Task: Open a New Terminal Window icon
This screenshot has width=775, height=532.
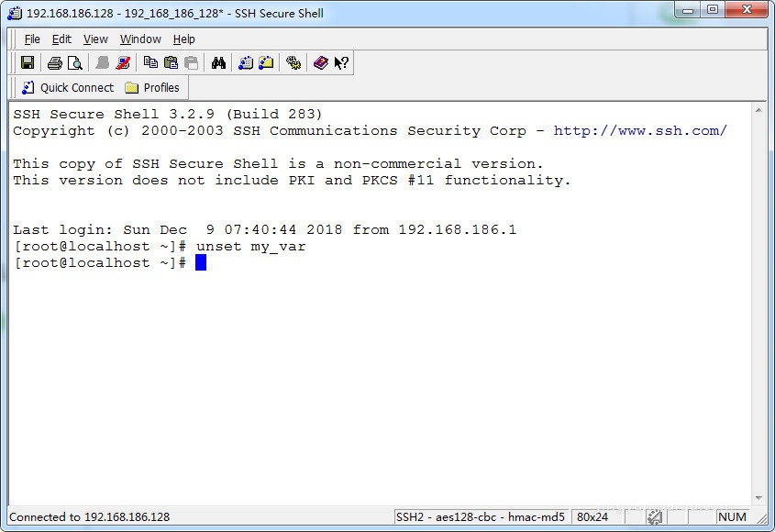Action: [246, 63]
